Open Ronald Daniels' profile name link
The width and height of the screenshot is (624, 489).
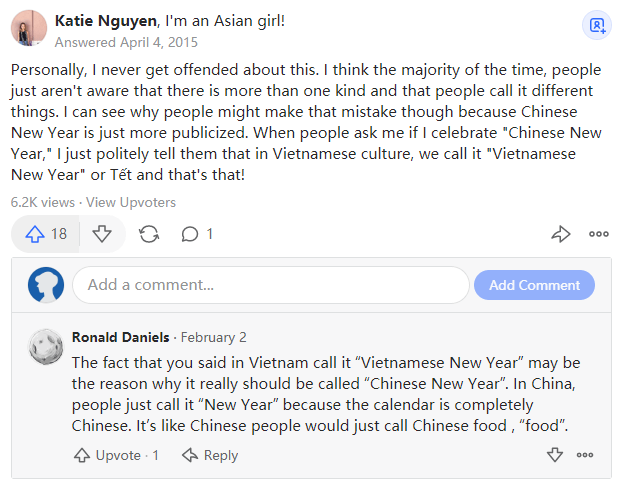[x=121, y=337]
